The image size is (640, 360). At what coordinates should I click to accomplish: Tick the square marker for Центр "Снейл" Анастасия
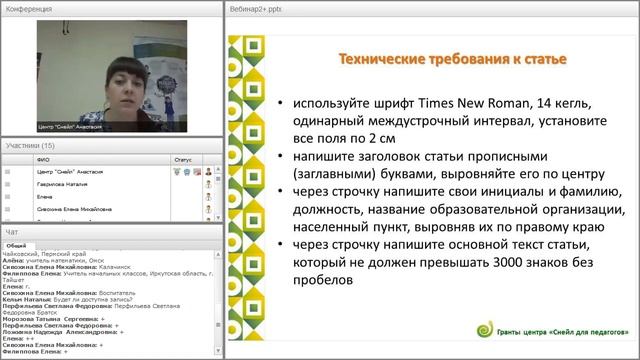pos(7,172)
